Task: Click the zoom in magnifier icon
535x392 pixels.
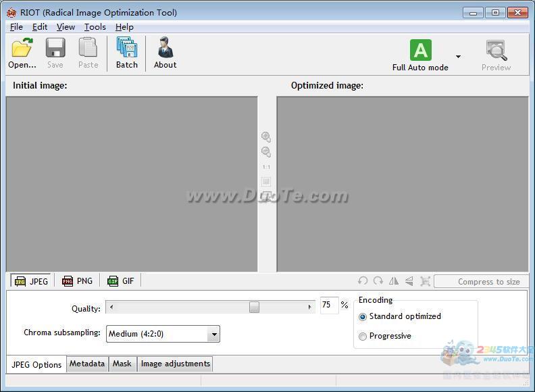Action: point(266,137)
